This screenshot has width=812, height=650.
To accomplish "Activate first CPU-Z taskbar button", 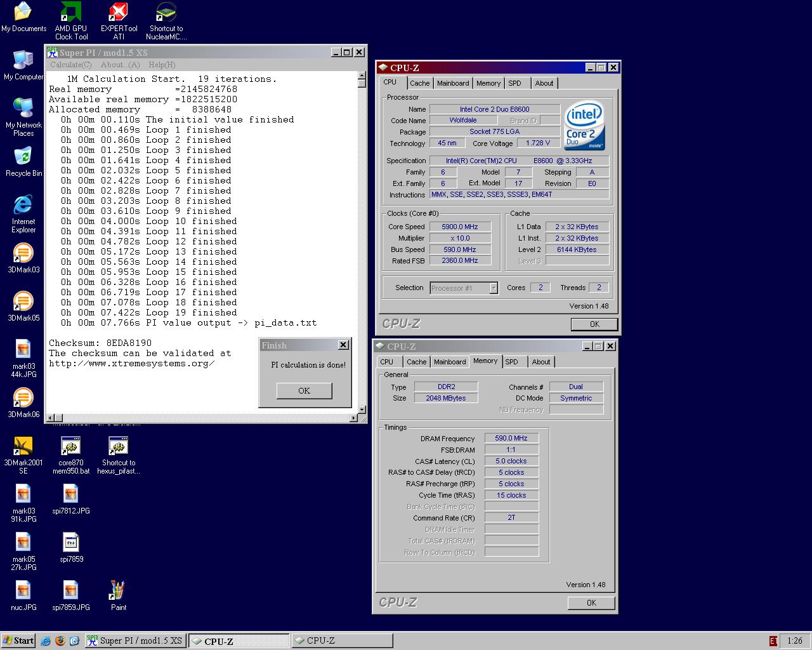I will 239,640.
